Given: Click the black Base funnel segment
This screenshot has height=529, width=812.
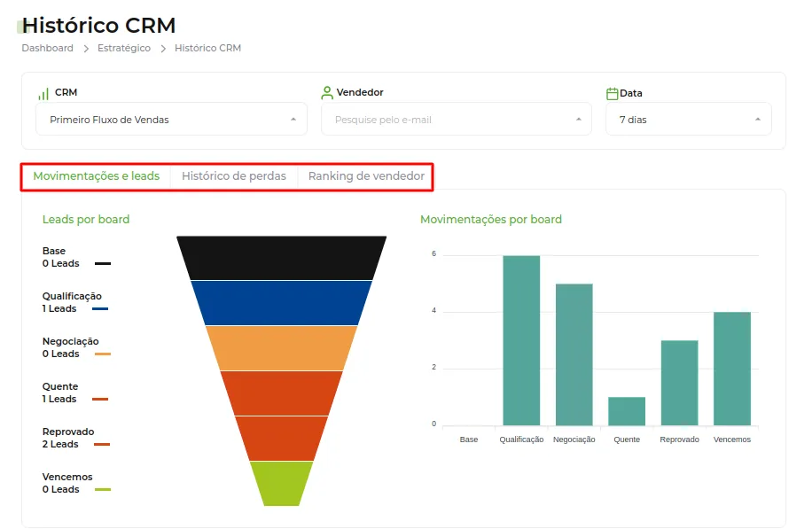Looking at the screenshot, I should click(281, 258).
